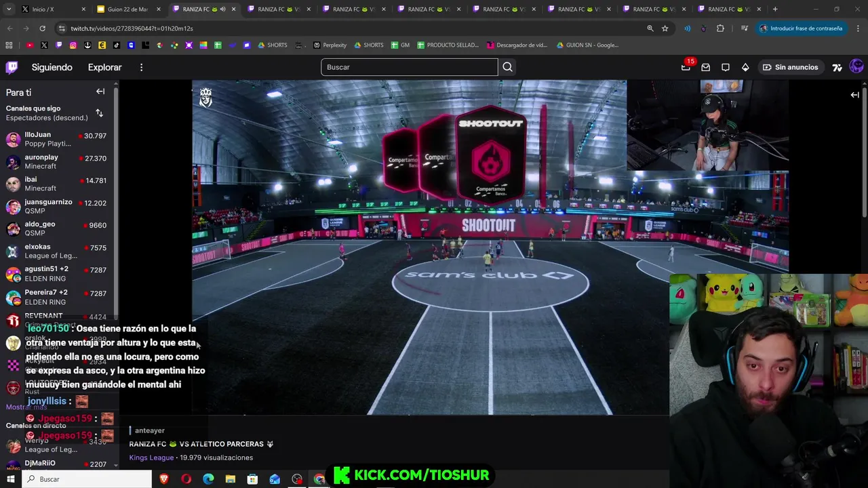Open the tab search dropdown arrow
This screenshot has width=868, height=488.
[x=8, y=9]
